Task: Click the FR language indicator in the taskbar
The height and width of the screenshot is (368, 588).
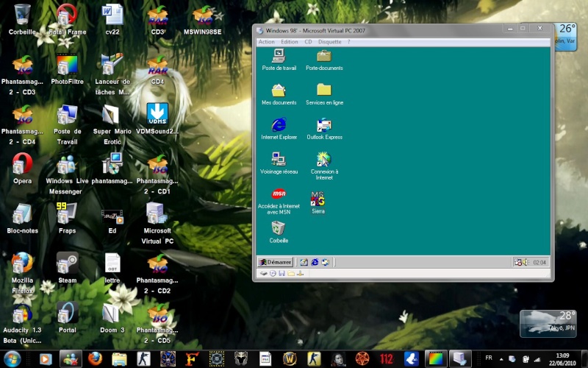Action: coord(489,358)
